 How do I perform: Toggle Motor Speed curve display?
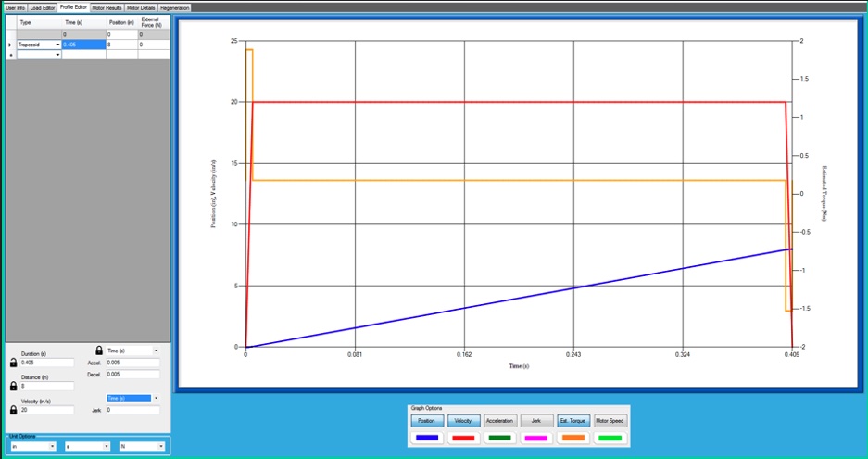coord(610,421)
